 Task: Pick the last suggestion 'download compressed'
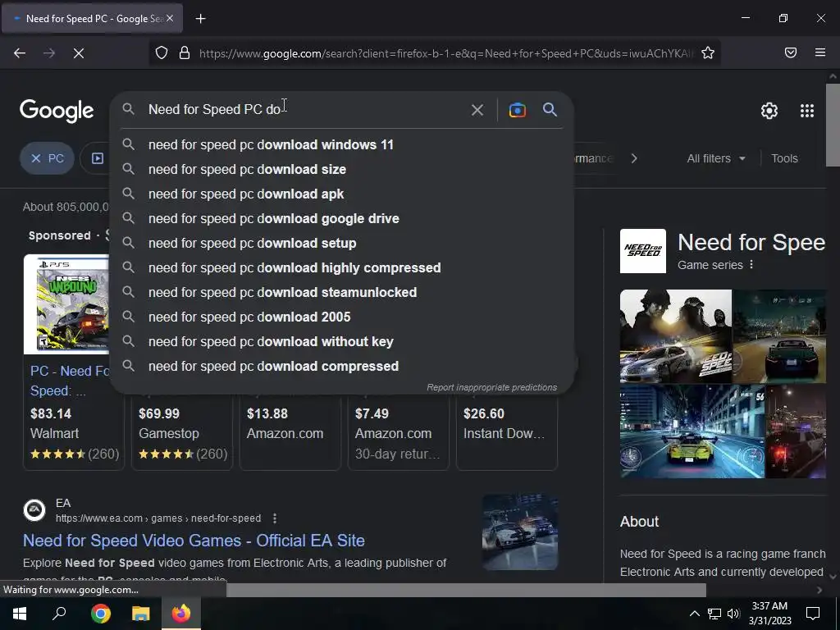click(342, 367)
